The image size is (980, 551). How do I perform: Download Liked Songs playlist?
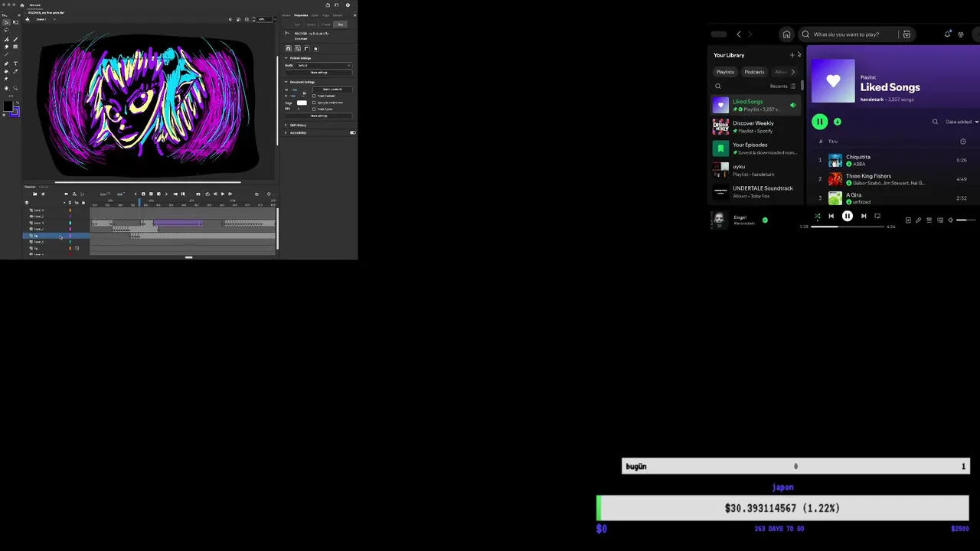point(837,122)
